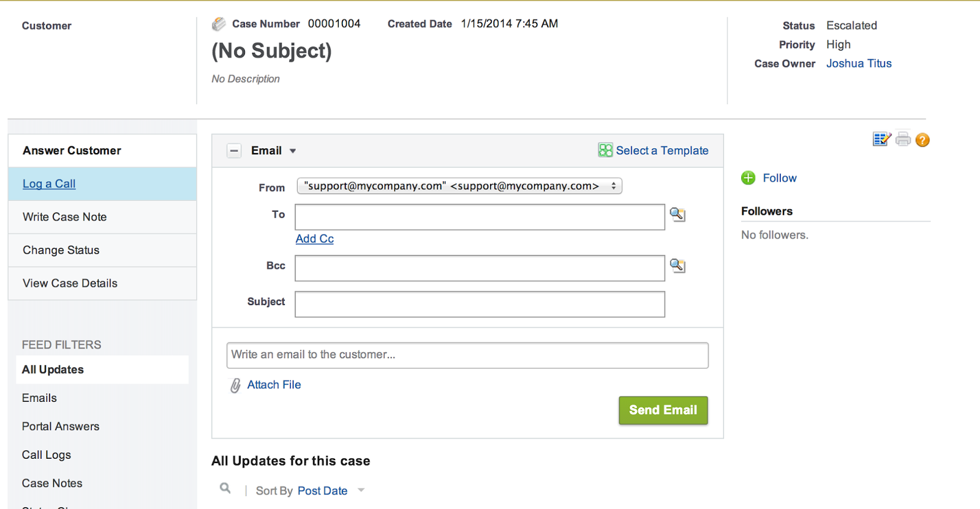Click the To field lookup icon
Viewport: 980px width, 509px height.
pyautogui.click(x=677, y=214)
